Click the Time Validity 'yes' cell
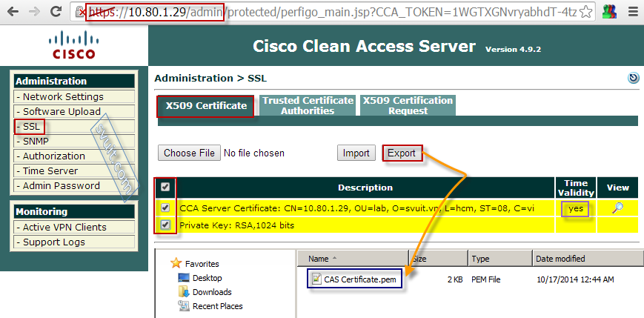Viewport: 644px width, 318px height. 576,209
